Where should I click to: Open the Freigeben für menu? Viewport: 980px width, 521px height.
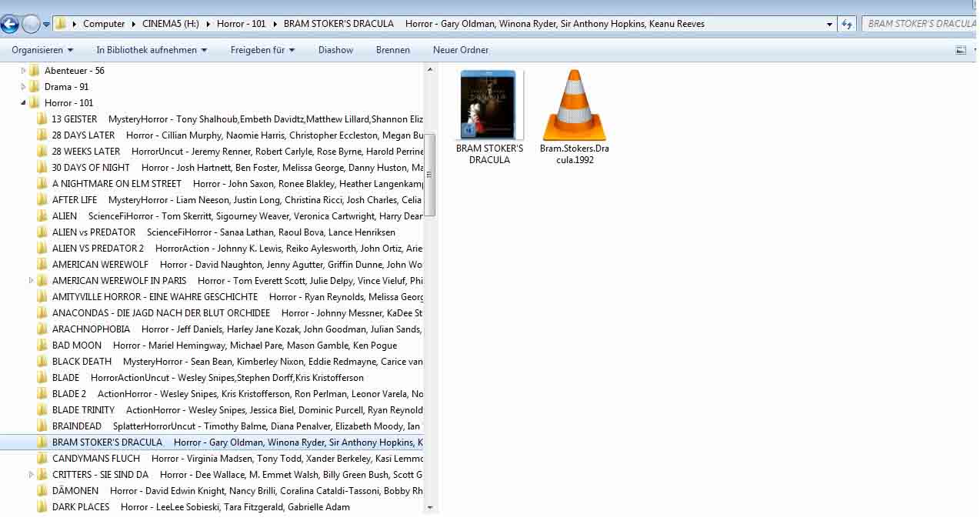[x=262, y=50]
